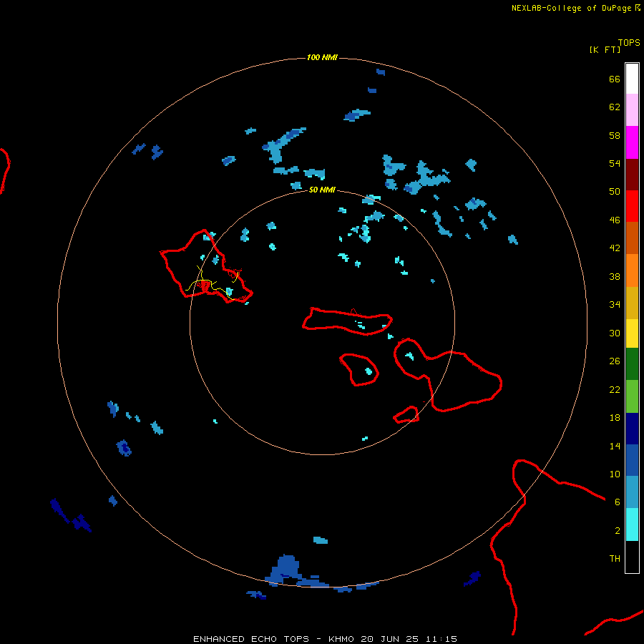Screen dimensions: 644x644
Task: Click the 10 value on the scale
Action: coord(615,474)
